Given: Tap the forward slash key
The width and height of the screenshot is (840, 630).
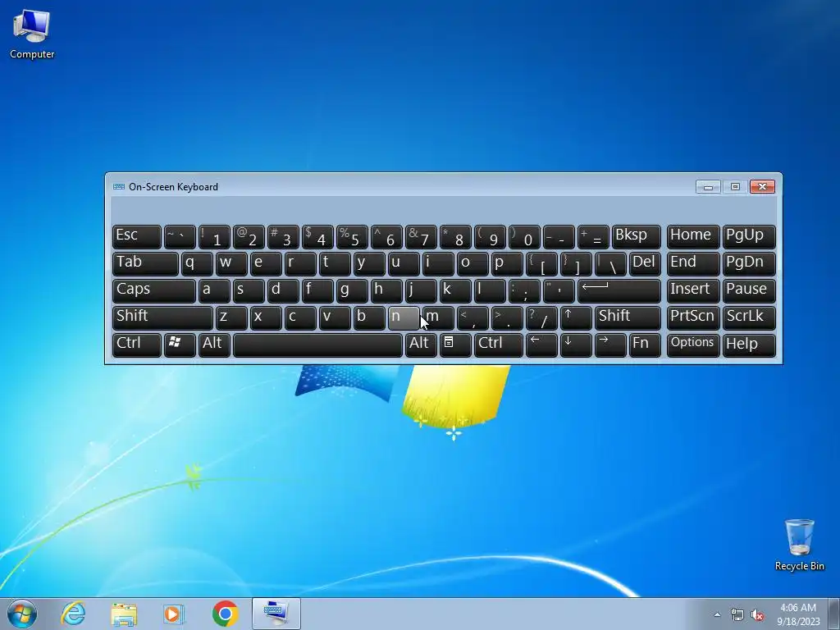Looking at the screenshot, I should (541, 317).
